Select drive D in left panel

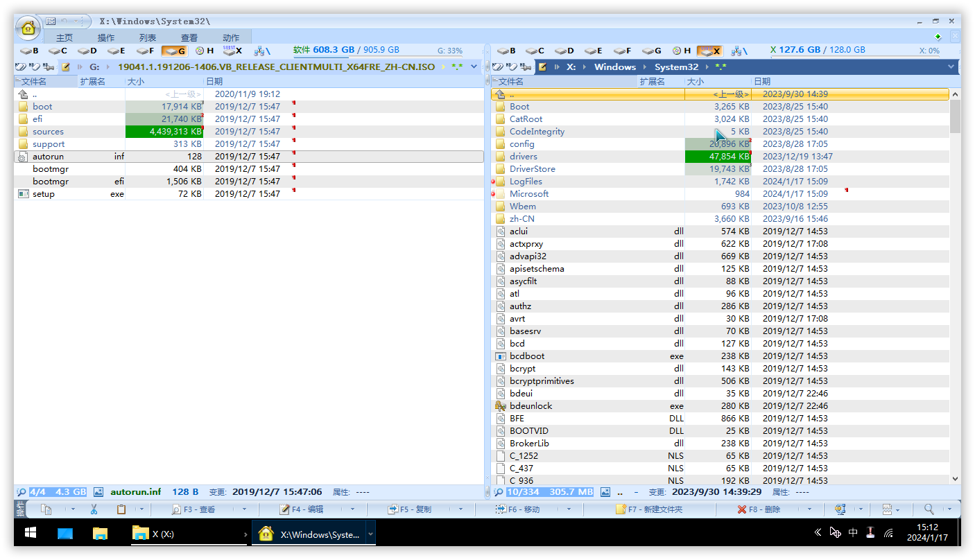coord(87,51)
